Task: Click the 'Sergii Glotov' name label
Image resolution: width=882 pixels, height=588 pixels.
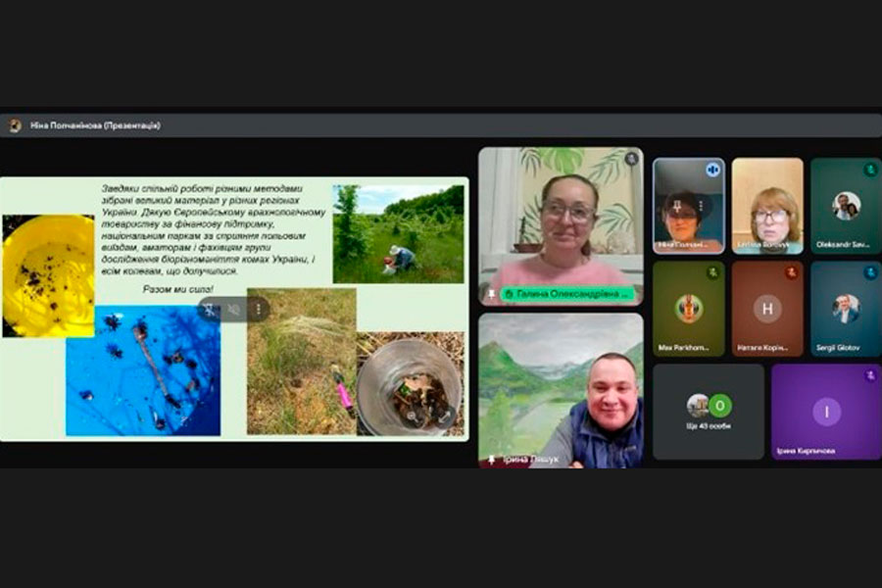Action: (838, 348)
